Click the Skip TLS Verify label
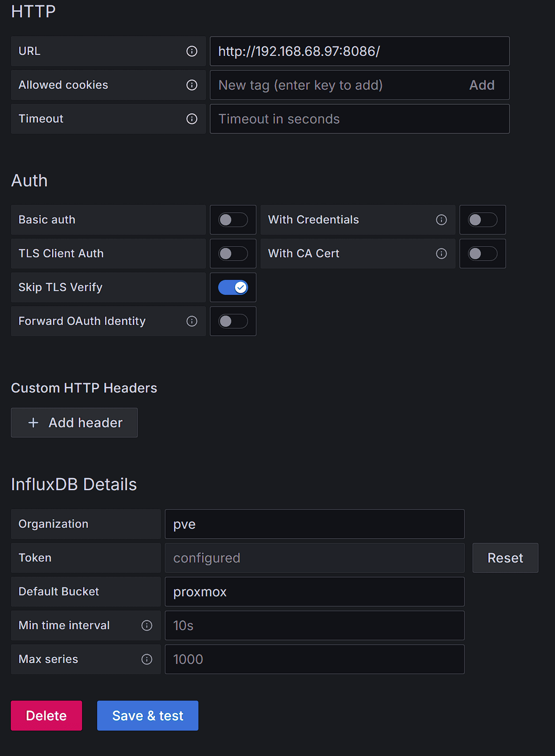This screenshot has height=756, width=555. pyautogui.click(x=61, y=287)
